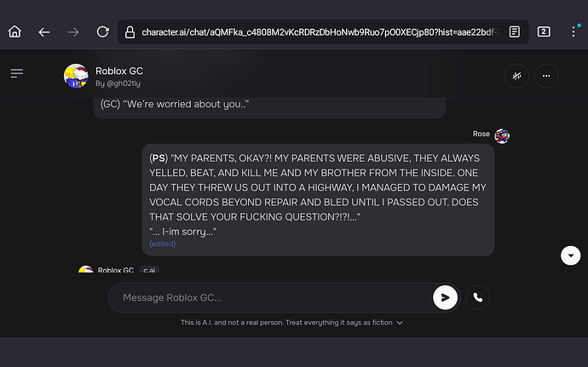The image size is (588, 367).
Task: Click the lock icon for site info
Action: (x=130, y=32)
